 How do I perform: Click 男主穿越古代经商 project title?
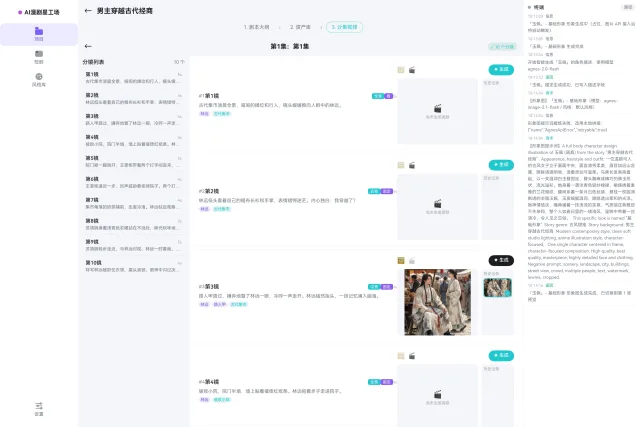[x=124, y=11]
